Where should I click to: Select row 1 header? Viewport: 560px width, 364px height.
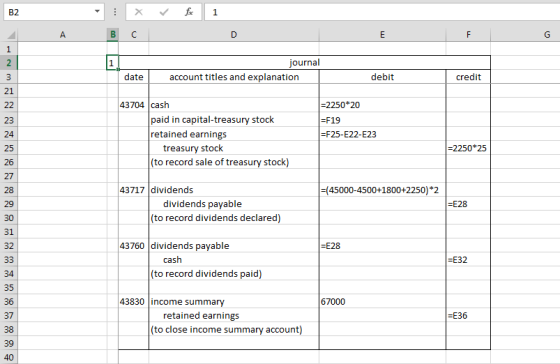point(9,49)
